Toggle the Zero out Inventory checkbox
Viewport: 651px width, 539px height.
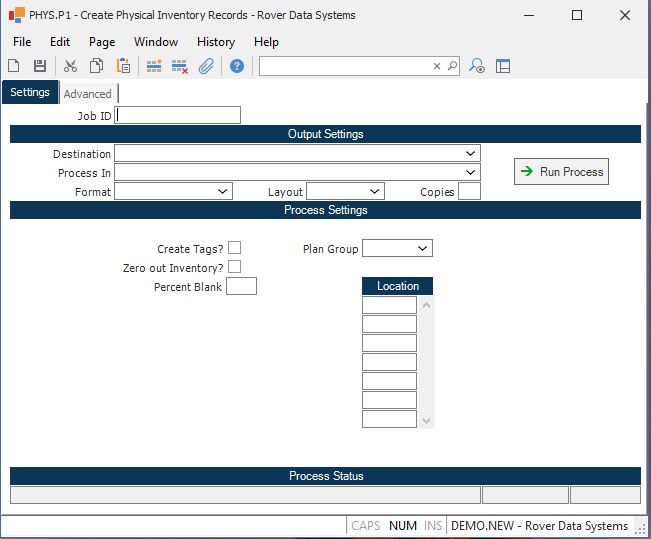(x=234, y=267)
